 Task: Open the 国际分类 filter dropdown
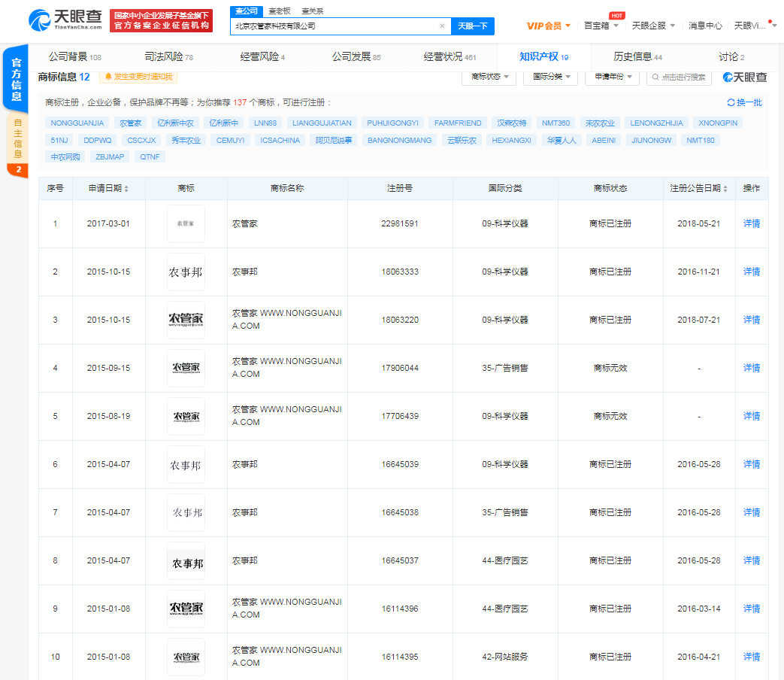550,77
